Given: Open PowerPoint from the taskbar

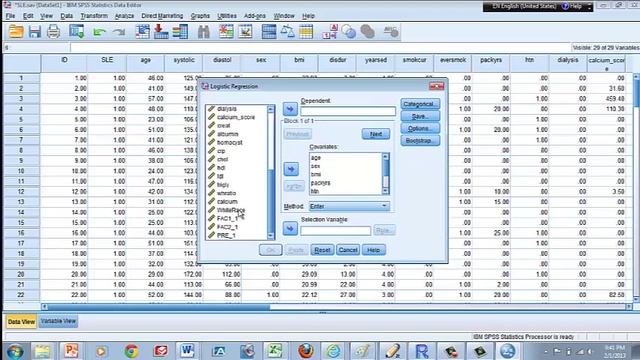Looking at the screenshot, I should click(x=71, y=351).
